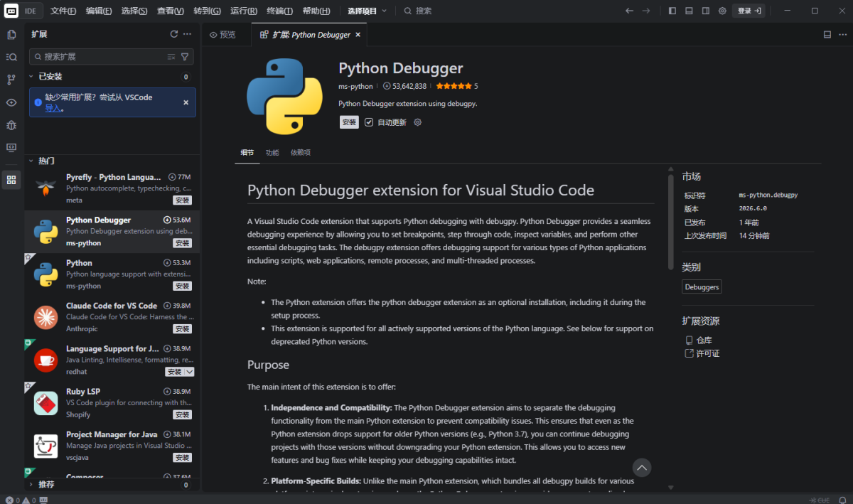Screen dimensions: 853x504
Task: Install the Pyrefly extension from the list
Action: coord(183,200)
